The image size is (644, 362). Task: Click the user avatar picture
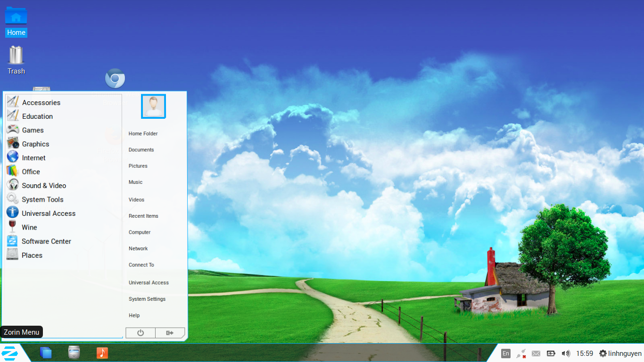click(x=153, y=107)
